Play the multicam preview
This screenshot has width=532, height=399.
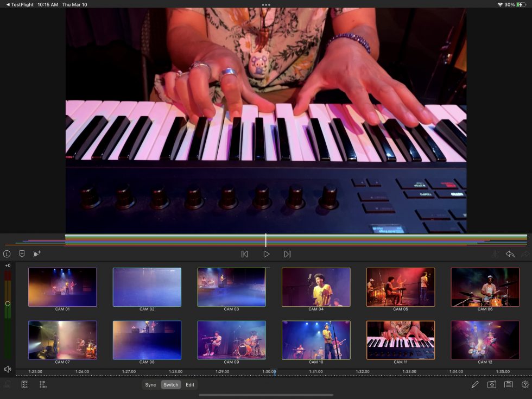265,254
